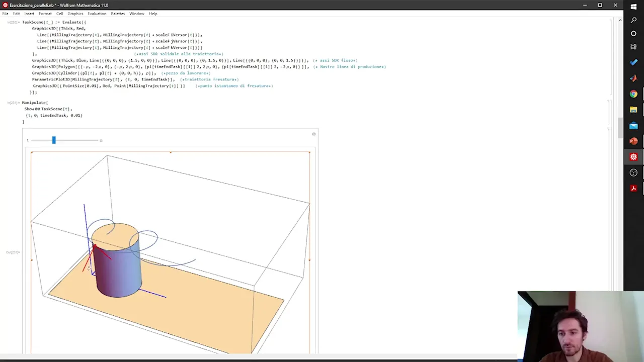Image resolution: width=644 pixels, height=362 pixels.
Task: Open the Window menu
Action: point(137,14)
